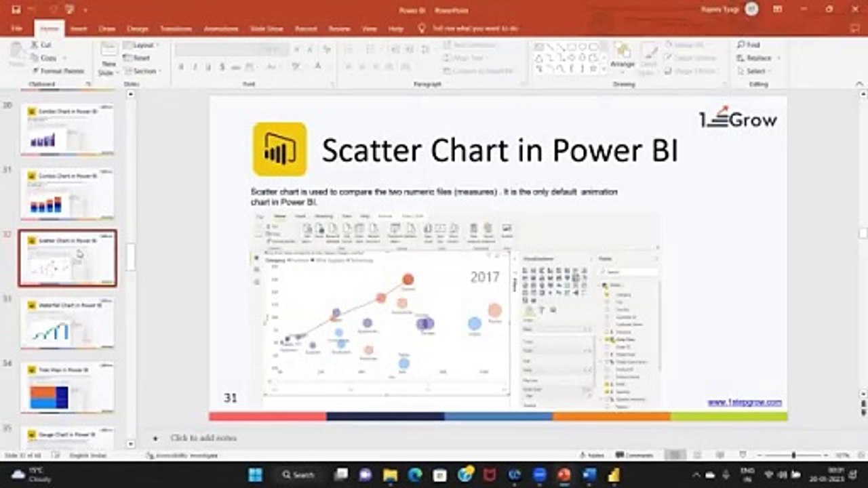The image size is (868, 488).
Task: Click the Cut button in Clipboard group
Action: point(40,45)
